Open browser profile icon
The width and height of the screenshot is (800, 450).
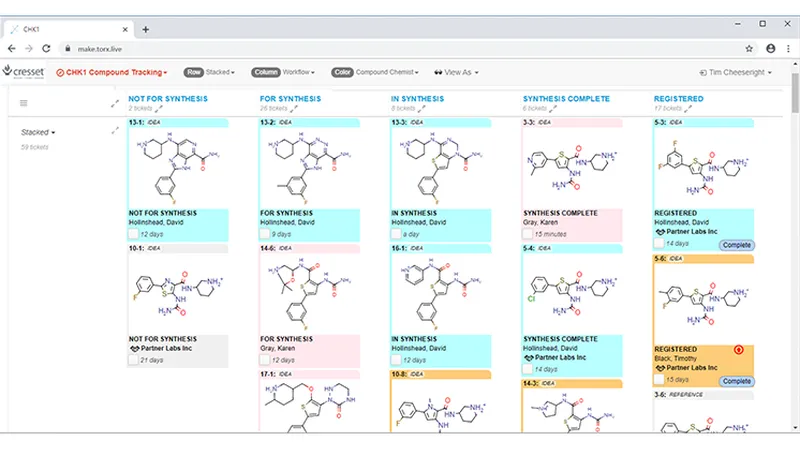point(770,48)
